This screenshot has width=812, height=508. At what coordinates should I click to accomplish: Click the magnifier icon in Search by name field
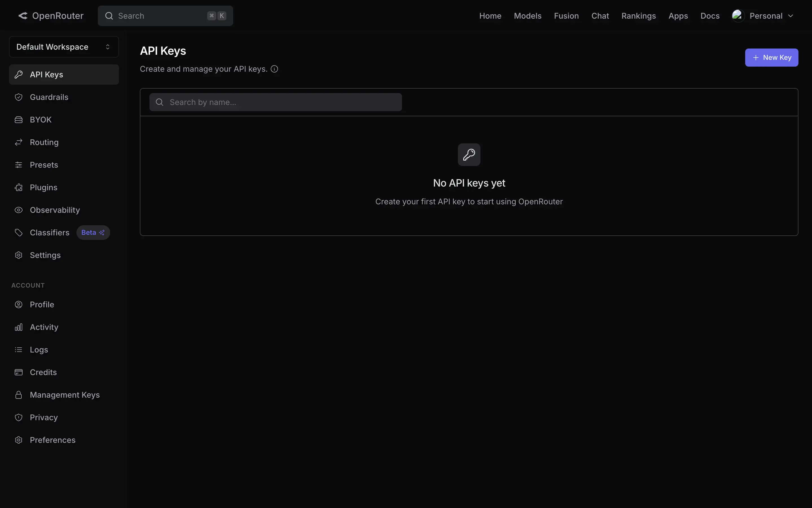160,102
